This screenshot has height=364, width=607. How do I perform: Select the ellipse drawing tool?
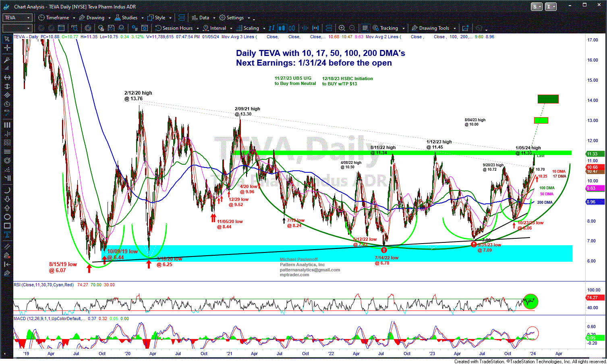tap(7, 217)
